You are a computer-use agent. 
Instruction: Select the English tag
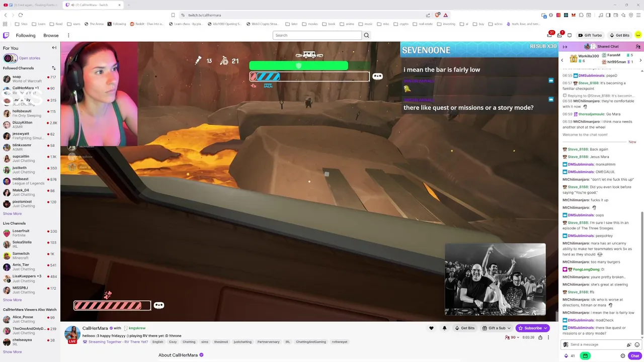coord(158,342)
